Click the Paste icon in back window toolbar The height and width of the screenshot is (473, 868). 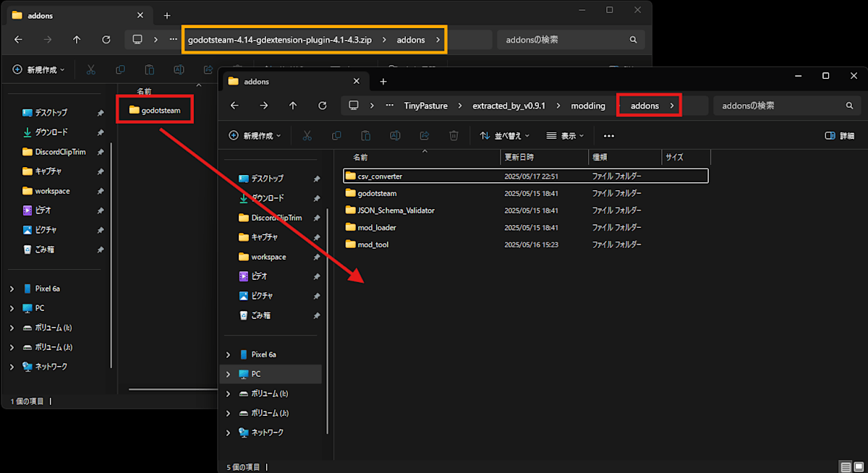click(149, 69)
